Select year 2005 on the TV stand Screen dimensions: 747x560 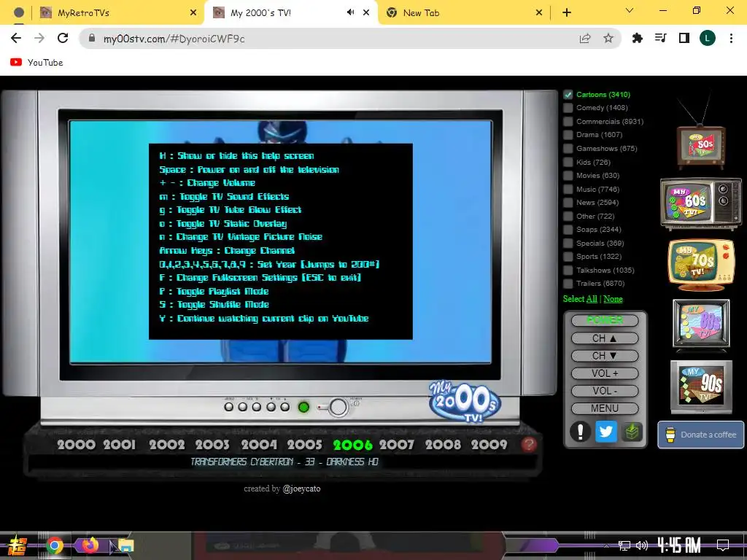coord(305,445)
